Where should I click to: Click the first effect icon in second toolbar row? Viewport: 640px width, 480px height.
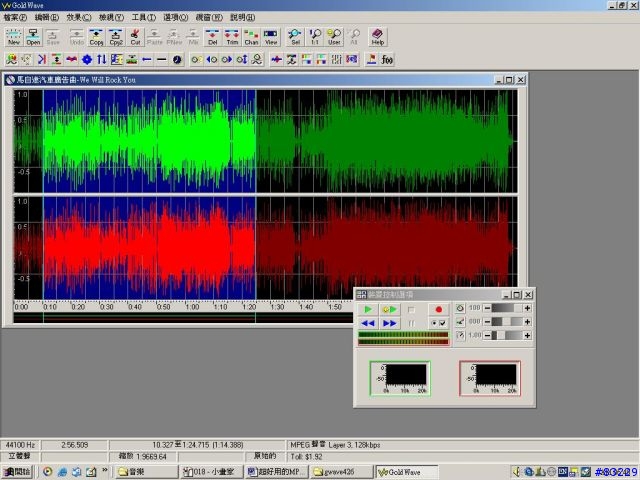[x=11, y=60]
